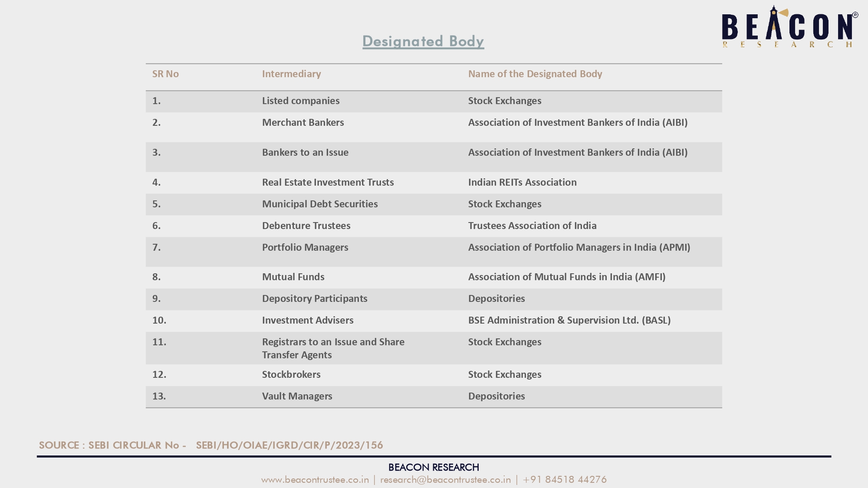This screenshot has height=488, width=868.
Task: Click 'Association of Portfolio Managers in India (APMI)'
Action: pos(579,247)
